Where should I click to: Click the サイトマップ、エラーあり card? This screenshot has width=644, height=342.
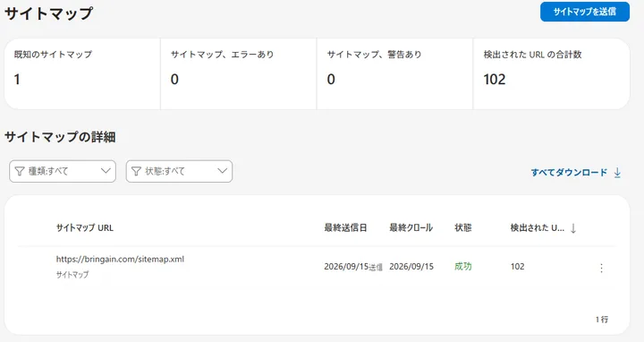(239, 74)
